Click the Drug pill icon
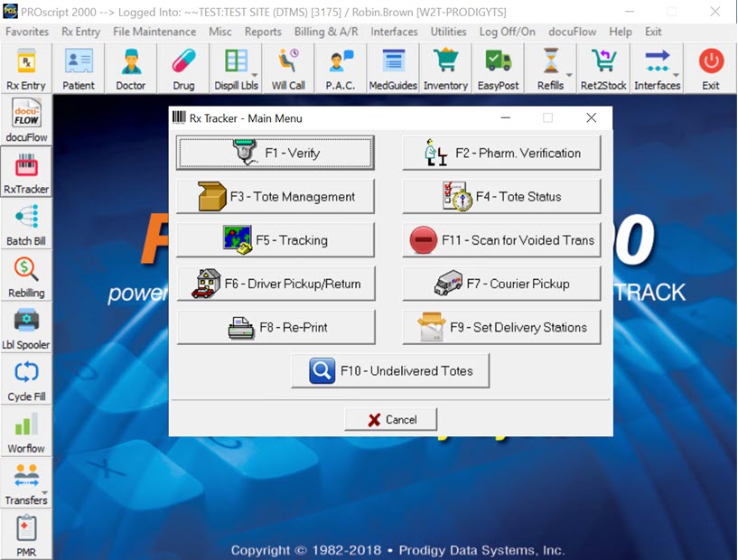 183,70
